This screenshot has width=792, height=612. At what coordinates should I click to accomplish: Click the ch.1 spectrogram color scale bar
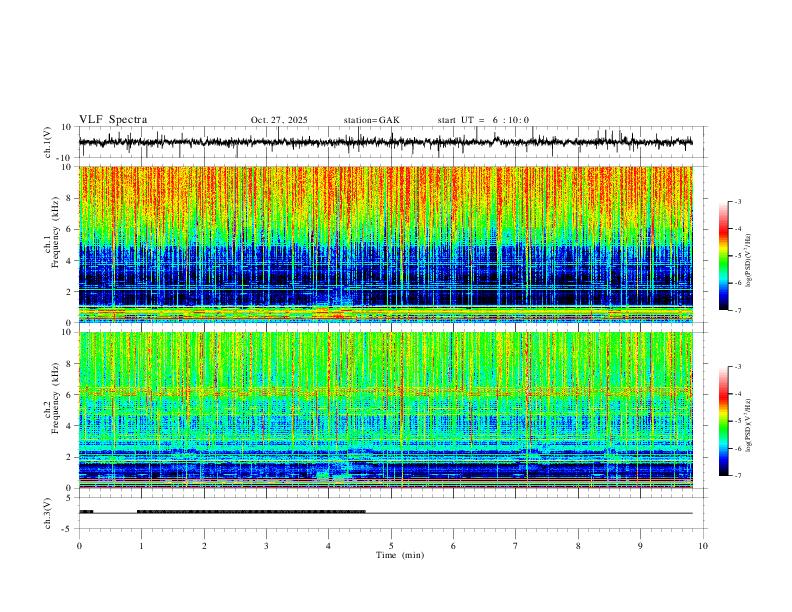pos(723,256)
